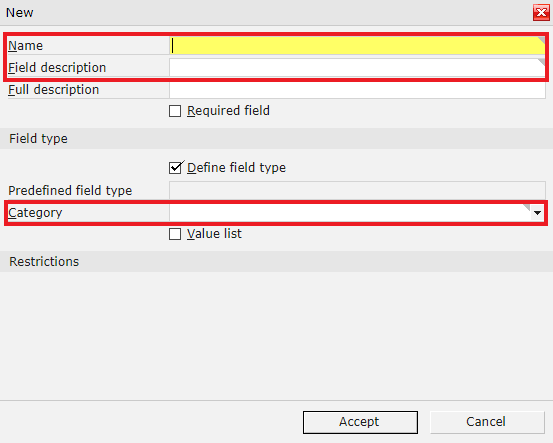Image resolution: width=553 pixels, height=443 pixels.
Task: Click the Name label text
Action: click(25, 46)
